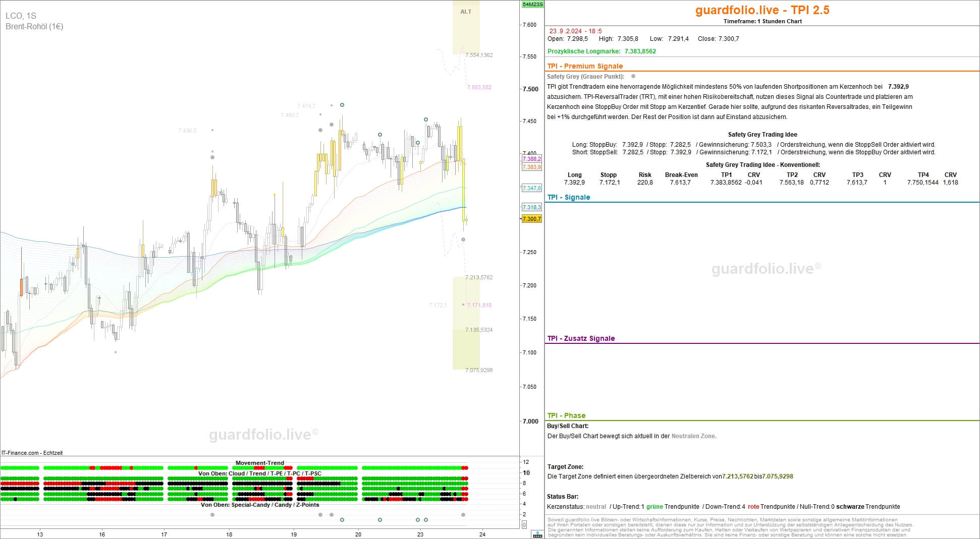Click the pink 7.171,818 level label
The height and width of the screenshot is (539, 980).
point(479,305)
